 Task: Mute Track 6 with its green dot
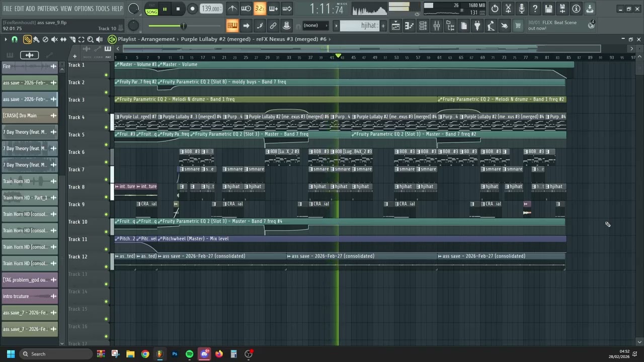[106, 162]
